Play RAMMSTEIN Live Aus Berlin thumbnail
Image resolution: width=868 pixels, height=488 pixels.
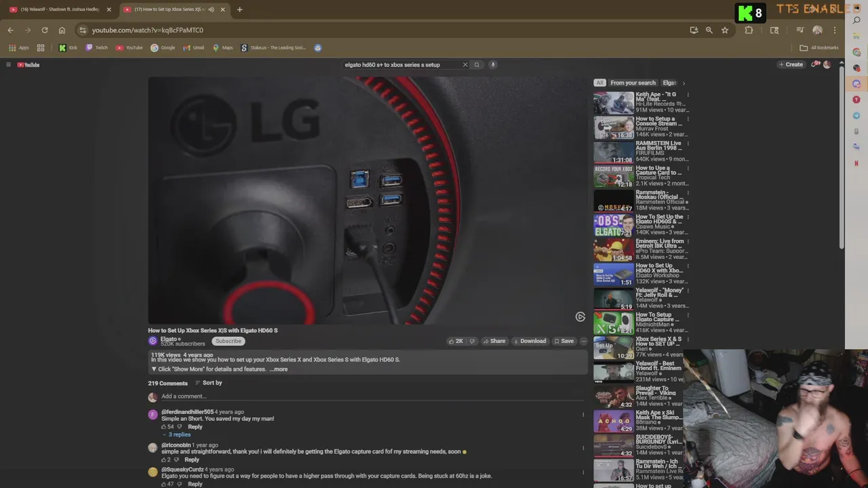614,152
